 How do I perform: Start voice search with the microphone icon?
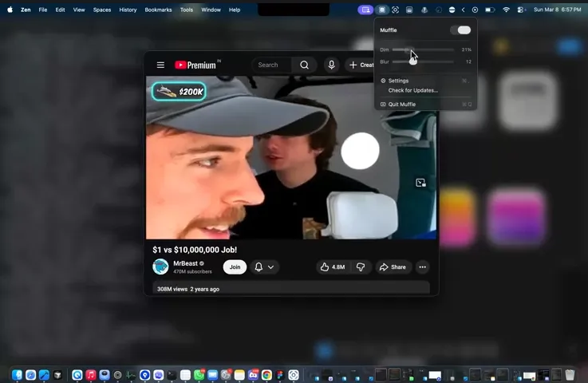point(331,65)
